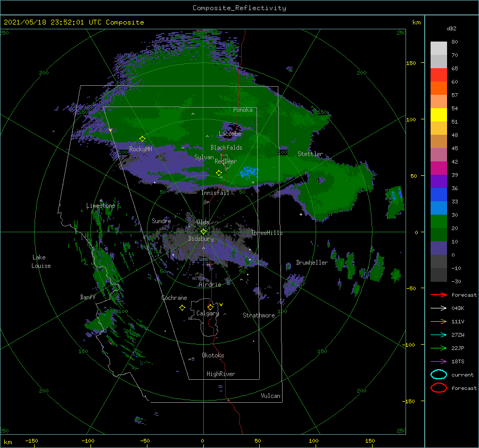Pick the mauve swatch between 45 and 42 dBZ
The width and height of the screenshot is (479, 448).
(x=439, y=155)
